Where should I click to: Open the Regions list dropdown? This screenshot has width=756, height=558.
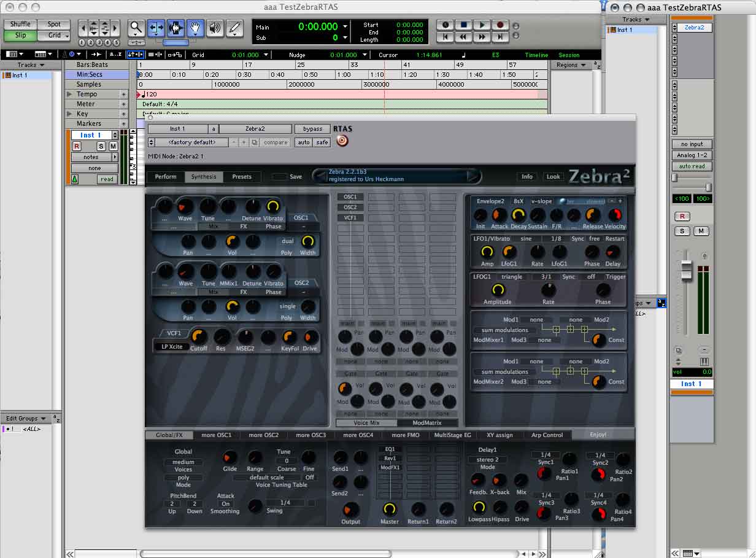(x=571, y=65)
